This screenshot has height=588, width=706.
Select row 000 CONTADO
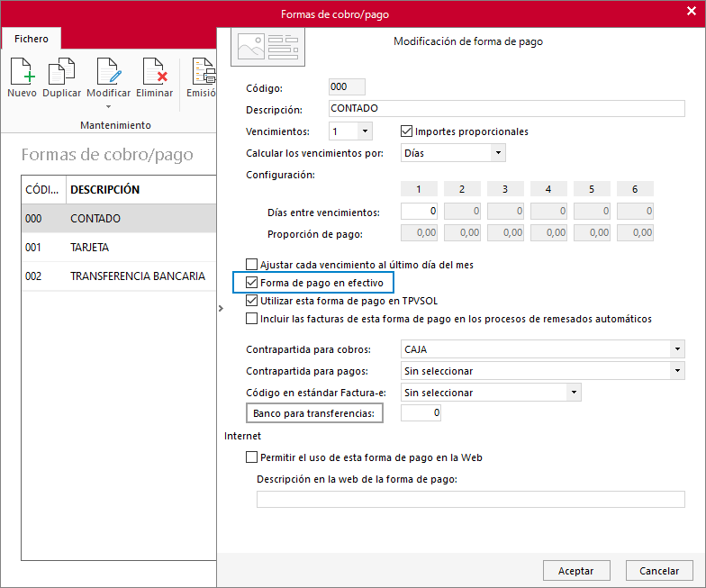[x=119, y=218]
